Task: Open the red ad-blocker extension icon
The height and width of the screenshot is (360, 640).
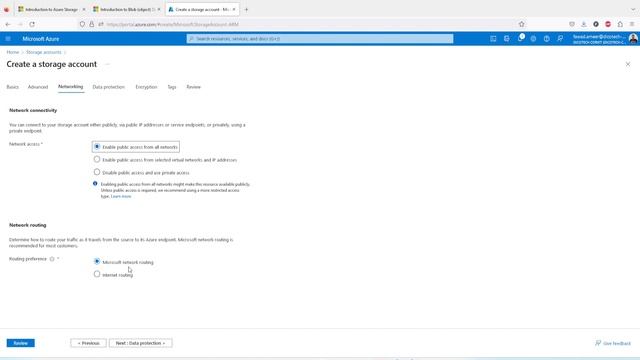Action: (x=608, y=24)
